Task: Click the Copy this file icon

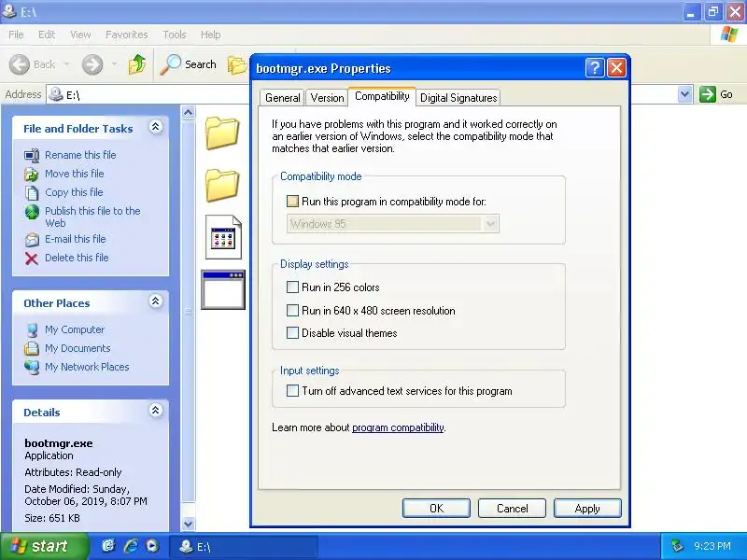Action: [x=32, y=192]
